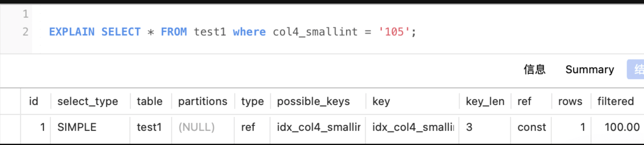Select the filtered column header
The width and height of the screenshot is (644, 145).
(615, 102)
